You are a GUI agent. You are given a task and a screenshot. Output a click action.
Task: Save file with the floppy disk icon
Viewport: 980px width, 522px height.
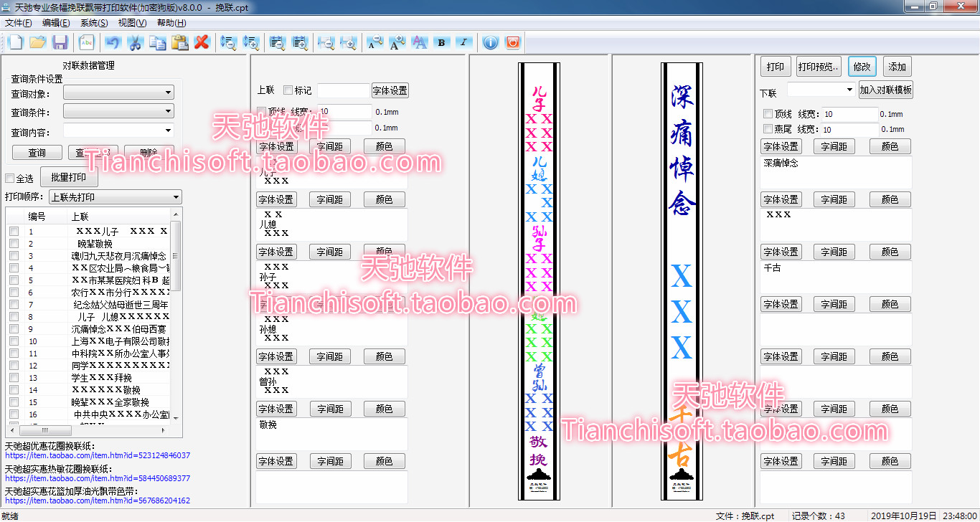60,42
